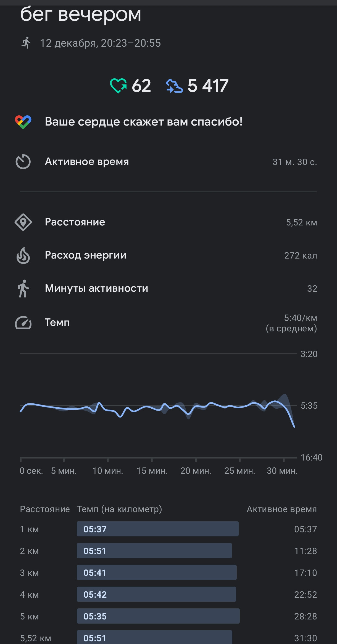Viewport: 337px width, 644px height.
Task: Tap the green Heart Points icon
Action: click(118, 86)
